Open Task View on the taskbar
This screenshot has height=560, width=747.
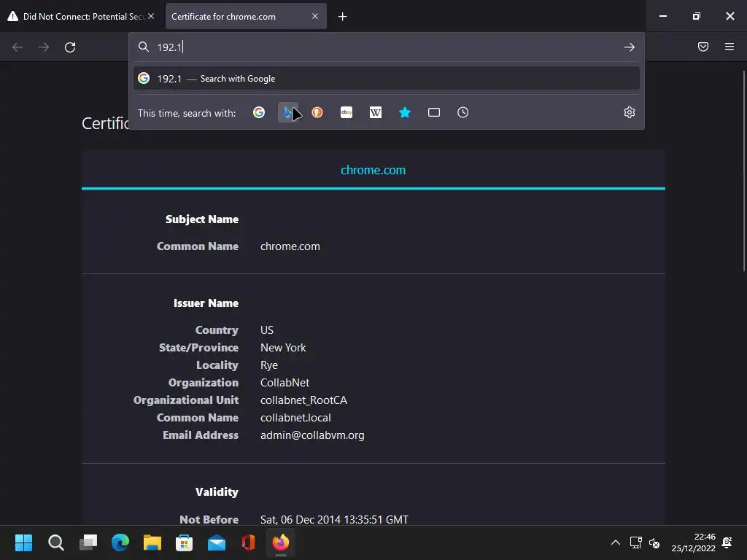point(88,542)
